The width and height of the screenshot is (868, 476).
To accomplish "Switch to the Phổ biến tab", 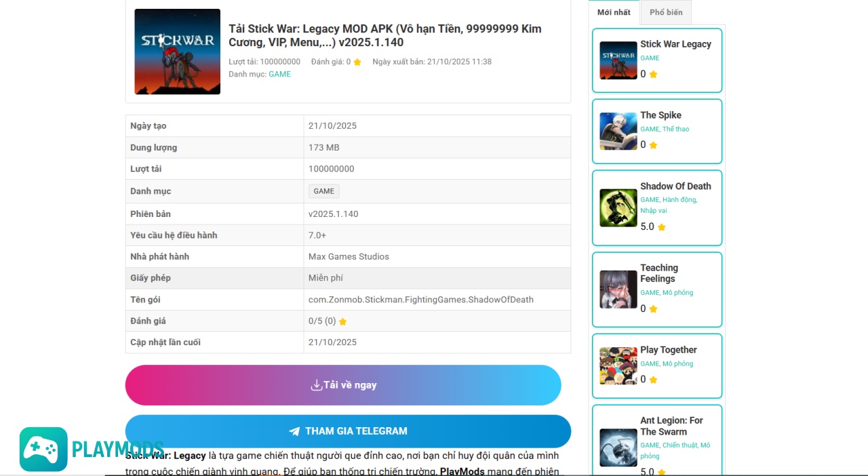I will (666, 12).
